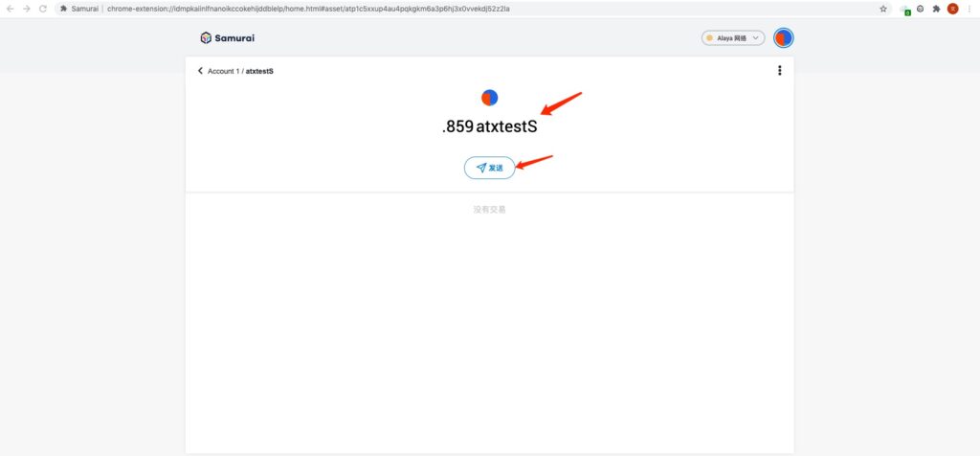This screenshot has height=456, width=980.
Task: Click the .859 atxtestS balance
Action: pyautogui.click(x=489, y=126)
